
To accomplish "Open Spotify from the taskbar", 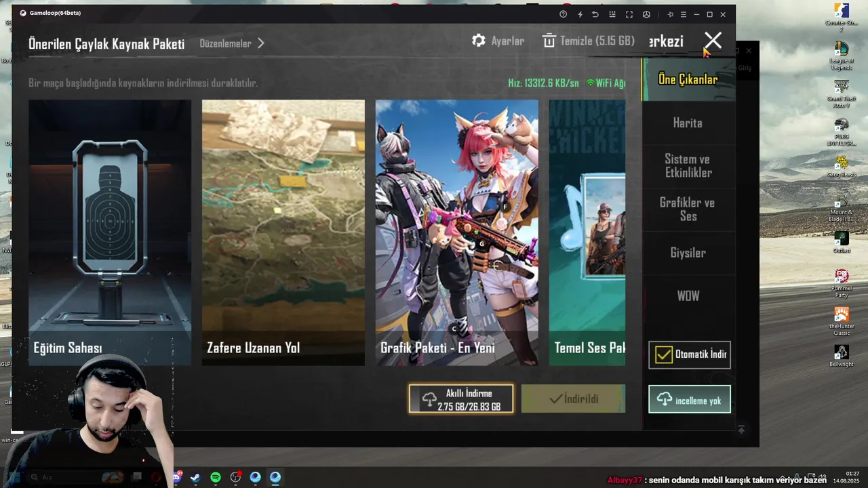I will click(216, 477).
